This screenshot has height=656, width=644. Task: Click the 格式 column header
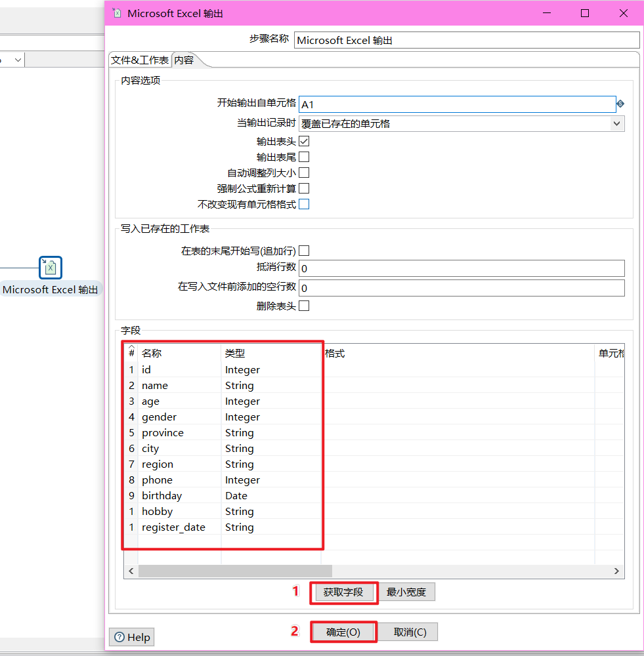(x=458, y=353)
